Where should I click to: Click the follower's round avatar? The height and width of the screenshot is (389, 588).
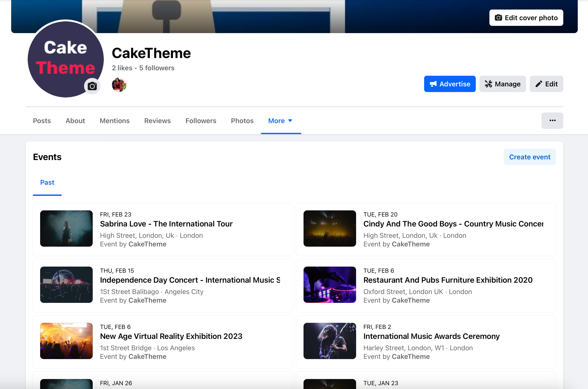click(119, 85)
